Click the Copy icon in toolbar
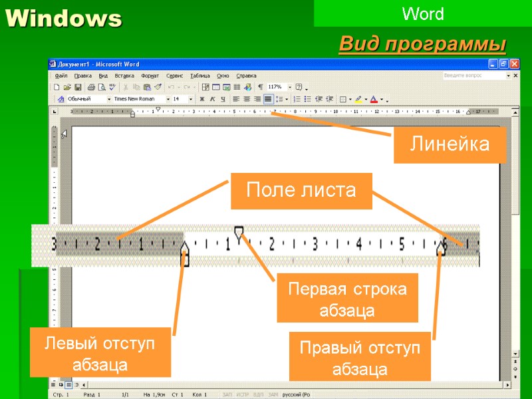This screenshot has height=399, width=532. 136,87
